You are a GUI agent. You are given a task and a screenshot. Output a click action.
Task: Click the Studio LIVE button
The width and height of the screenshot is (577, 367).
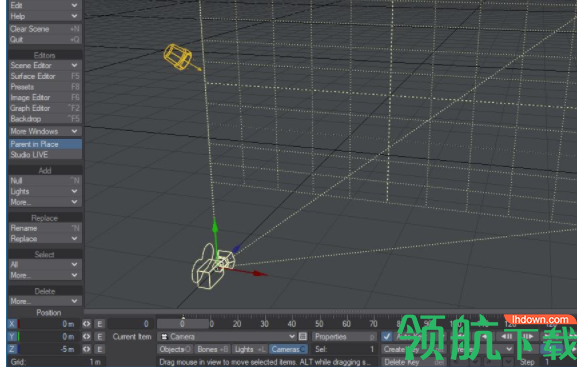pyautogui.click(x=45, y=155)
